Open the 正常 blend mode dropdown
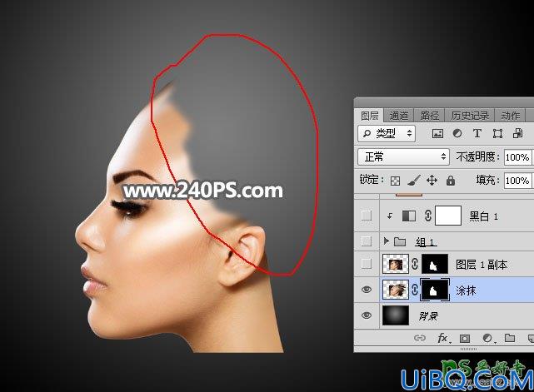The image size is (534, 392). (403, 156)
